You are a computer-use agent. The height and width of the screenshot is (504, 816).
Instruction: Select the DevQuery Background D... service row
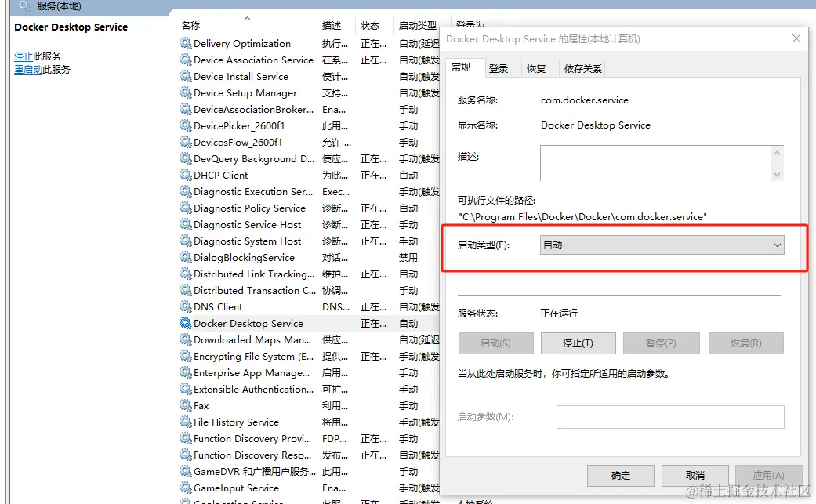[x=309, y=158]
